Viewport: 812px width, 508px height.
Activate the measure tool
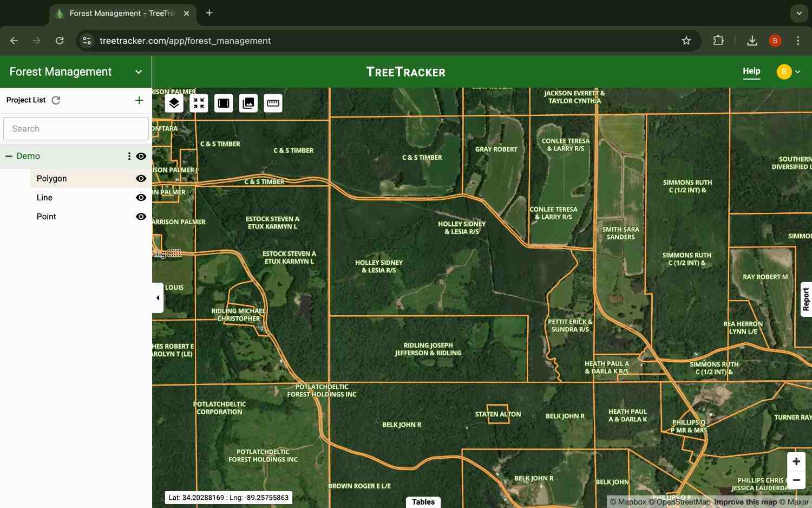pos(273,103)
